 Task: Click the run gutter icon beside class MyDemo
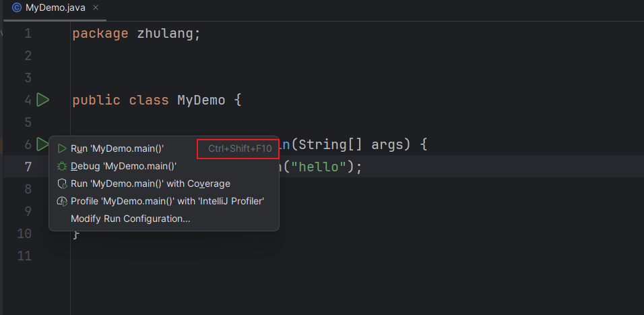42,101
